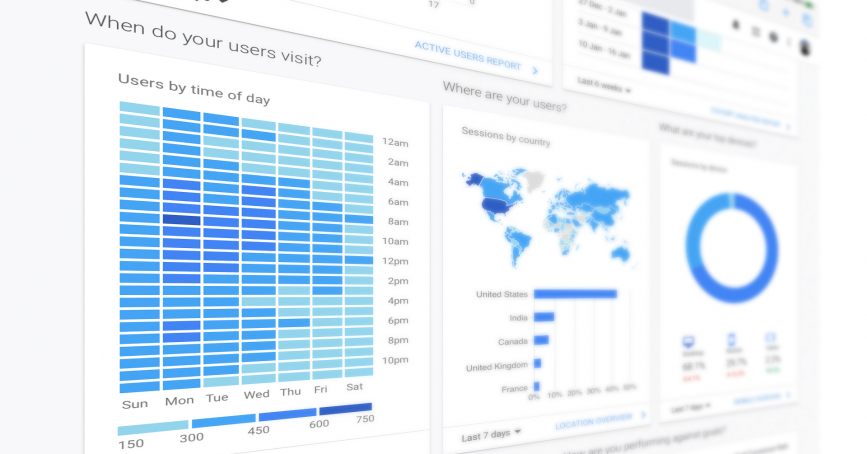Click the United Kingdom bar in country chart
Viewport: 867px width, 454px height.
[537, 363]
